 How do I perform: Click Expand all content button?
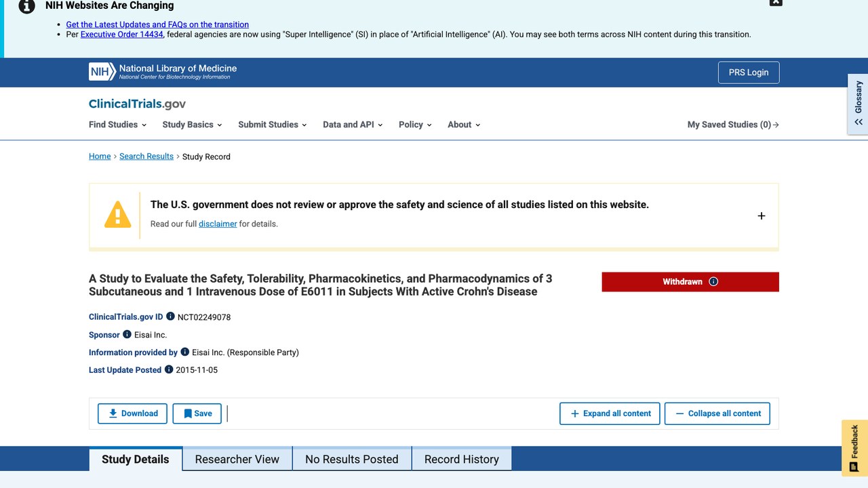[610, 413]
